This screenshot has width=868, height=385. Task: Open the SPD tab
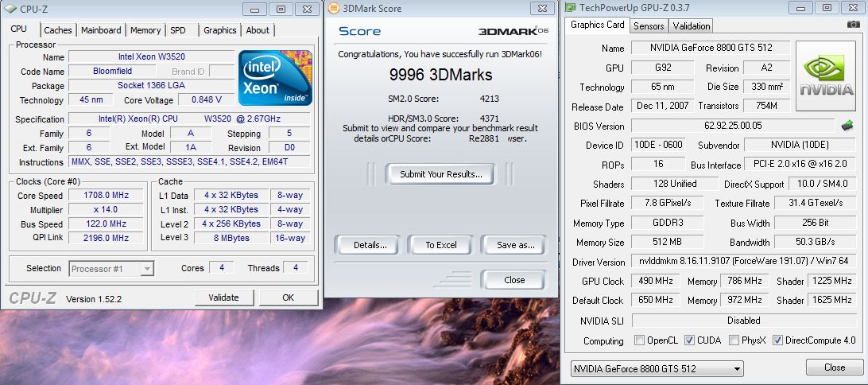(x=178, y=30)
